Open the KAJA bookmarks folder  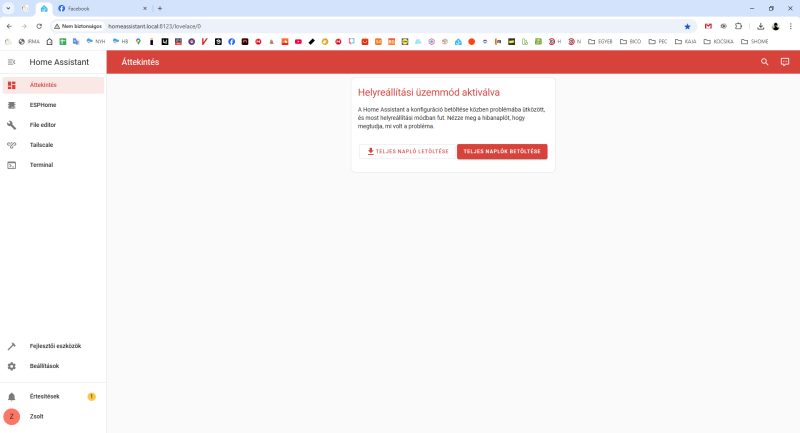click(686, 42)
